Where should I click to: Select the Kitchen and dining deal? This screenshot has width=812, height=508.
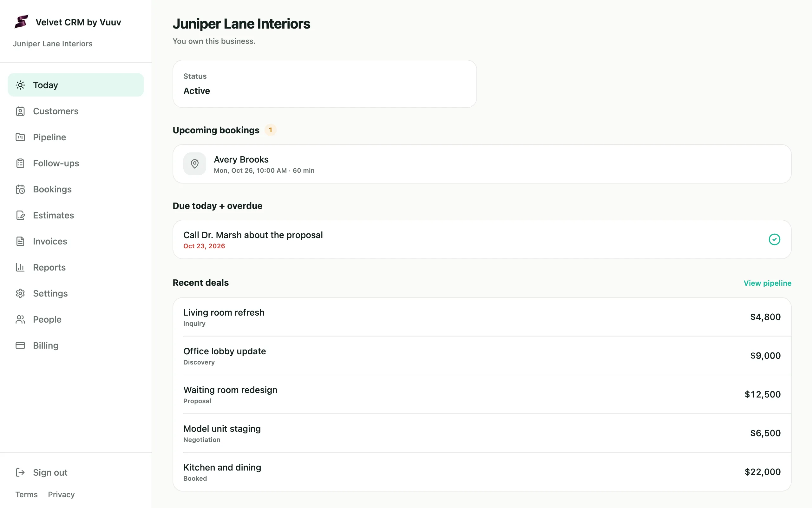click(x=482, y=472)
